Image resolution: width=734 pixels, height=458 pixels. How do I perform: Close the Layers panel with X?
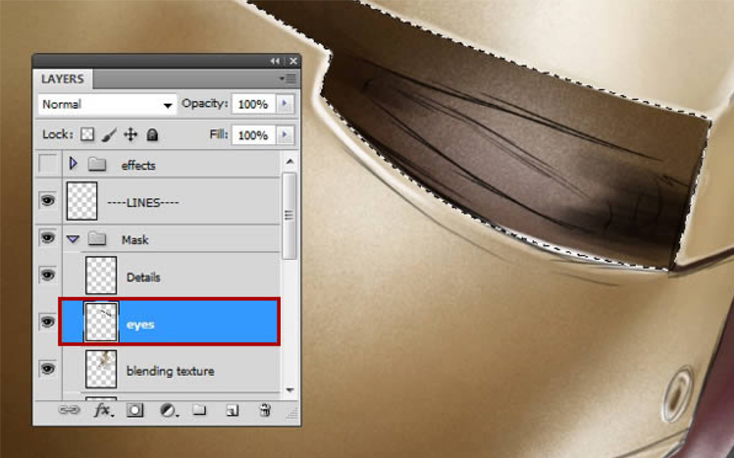(293, 61)
